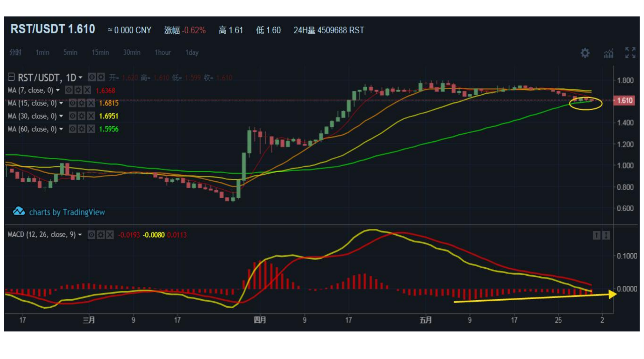
Task: Open the indicators chart icon in top toolbar
Action: (608, 53)
